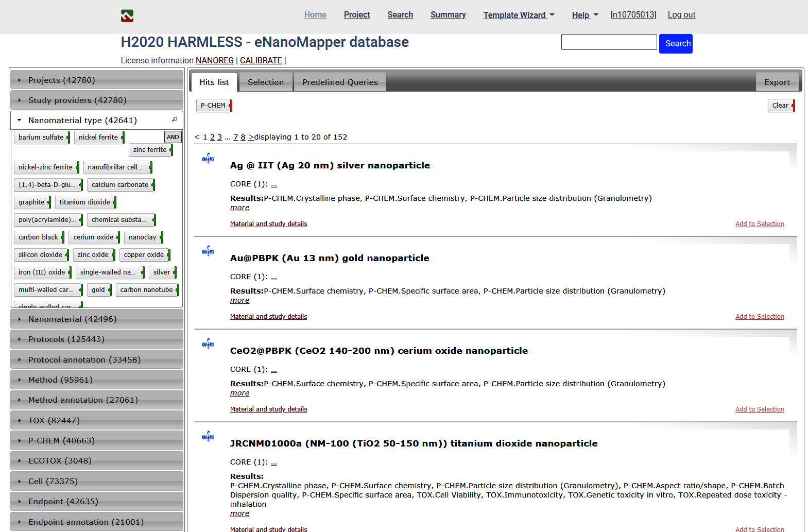Select the carbon black tag
This screenshot has width=808, height=532.
[40, 237]
